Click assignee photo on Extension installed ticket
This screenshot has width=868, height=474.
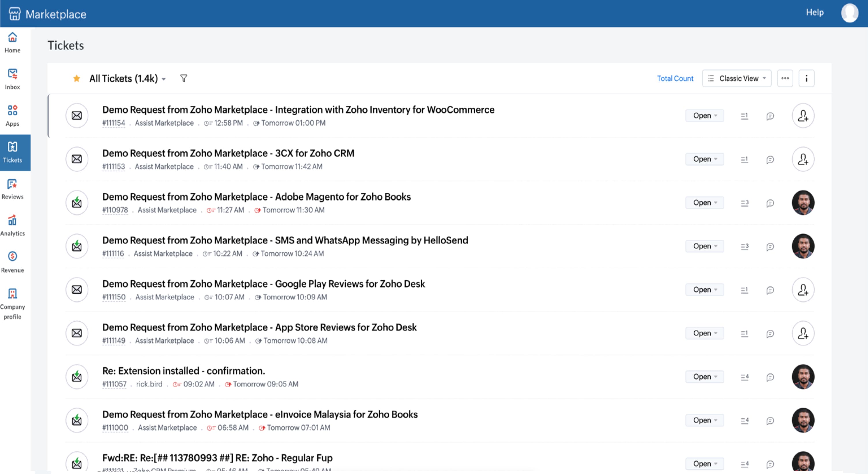803,377
